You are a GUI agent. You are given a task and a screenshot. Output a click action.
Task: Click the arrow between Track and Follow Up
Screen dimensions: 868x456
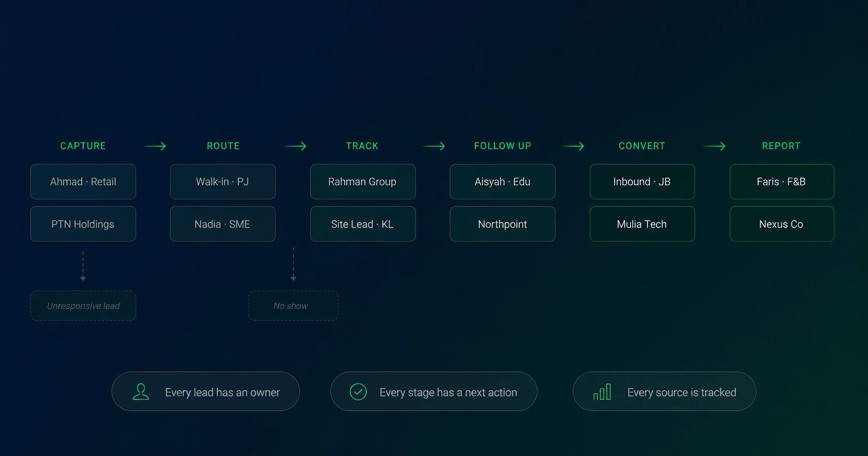coord(434,146)
